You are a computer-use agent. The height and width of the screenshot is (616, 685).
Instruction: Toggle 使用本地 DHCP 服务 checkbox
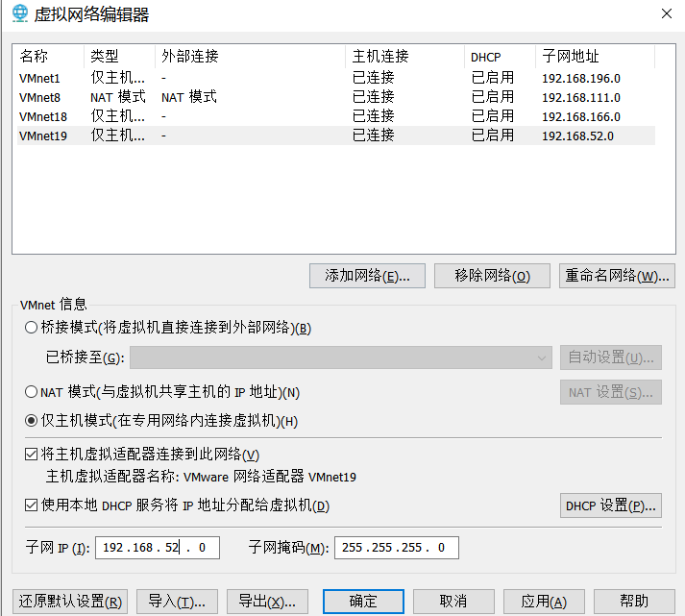point(31,505)
